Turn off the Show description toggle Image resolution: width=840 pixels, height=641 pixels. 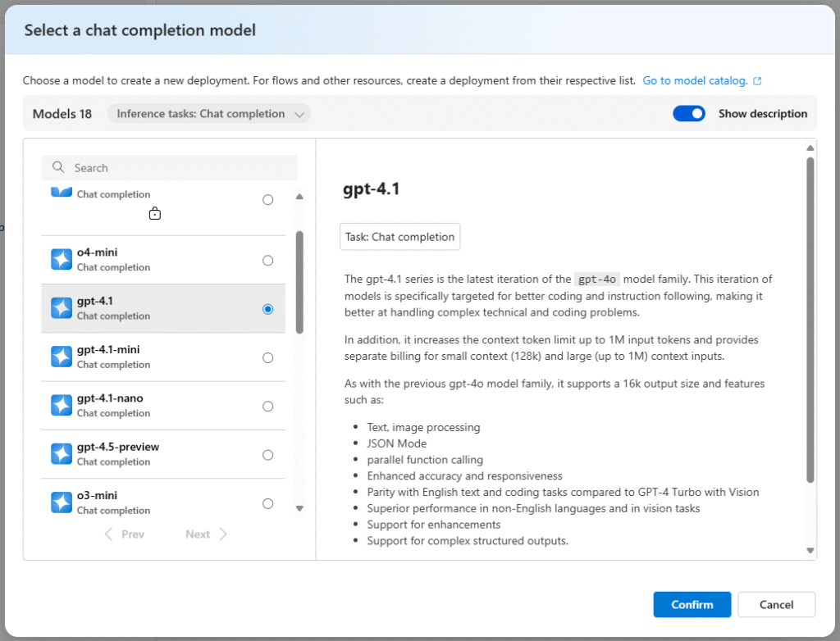(688, 114)
